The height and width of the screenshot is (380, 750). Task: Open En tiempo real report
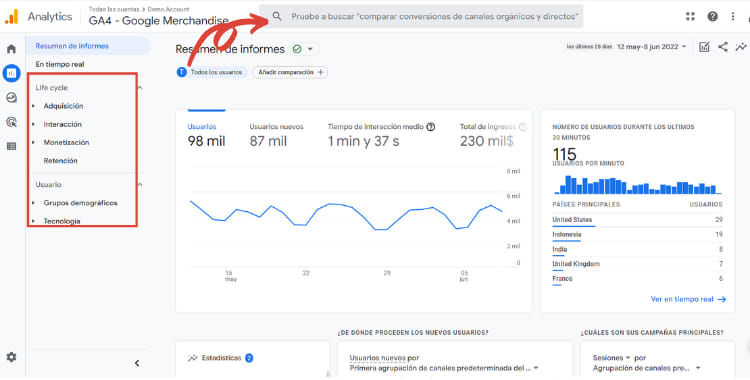[x=60, y=64]
